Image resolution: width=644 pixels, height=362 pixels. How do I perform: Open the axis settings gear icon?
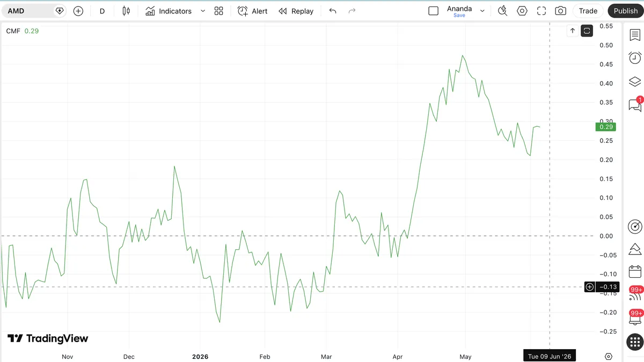click(609, 357)
